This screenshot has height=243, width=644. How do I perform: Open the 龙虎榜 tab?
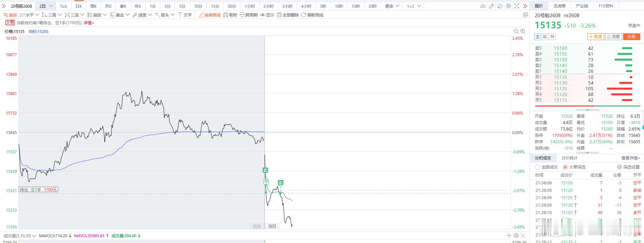coord(559,6)
